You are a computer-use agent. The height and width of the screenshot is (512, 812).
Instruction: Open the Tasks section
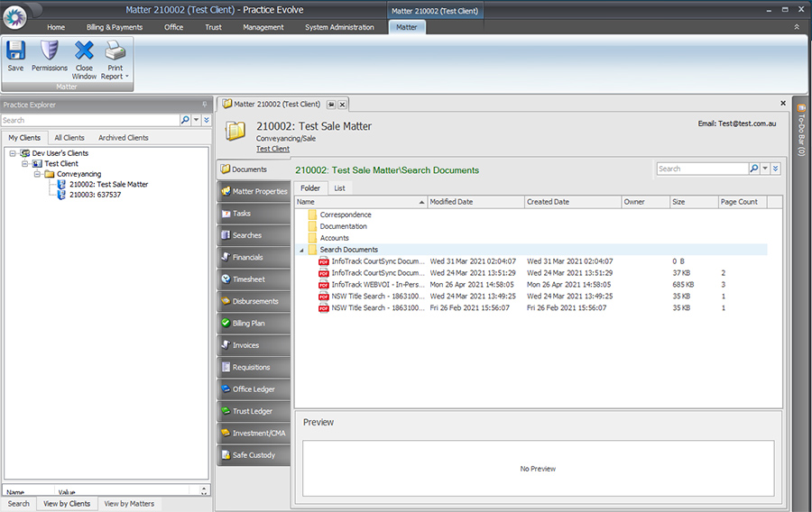pyautogui.click(x=254, y=213)
